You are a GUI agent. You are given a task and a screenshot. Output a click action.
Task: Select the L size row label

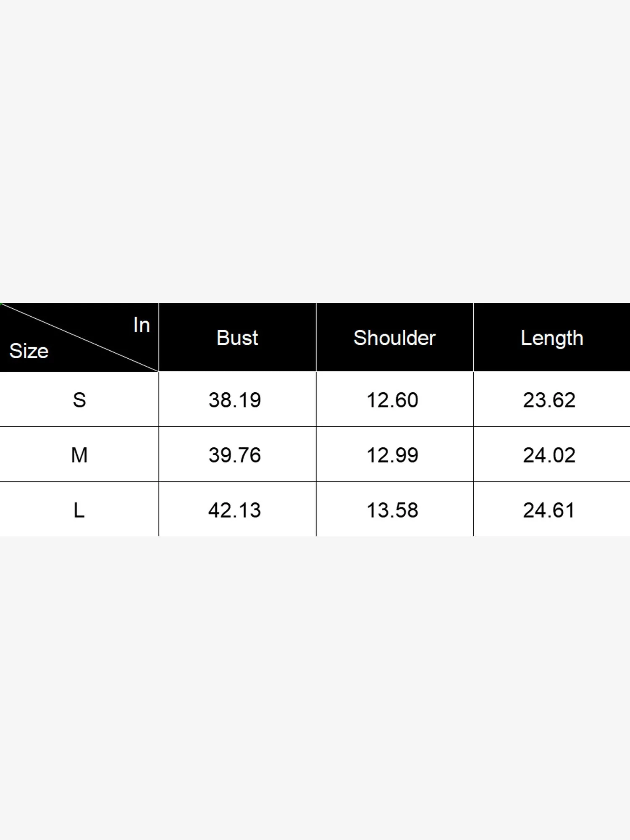tap(79, 510)
